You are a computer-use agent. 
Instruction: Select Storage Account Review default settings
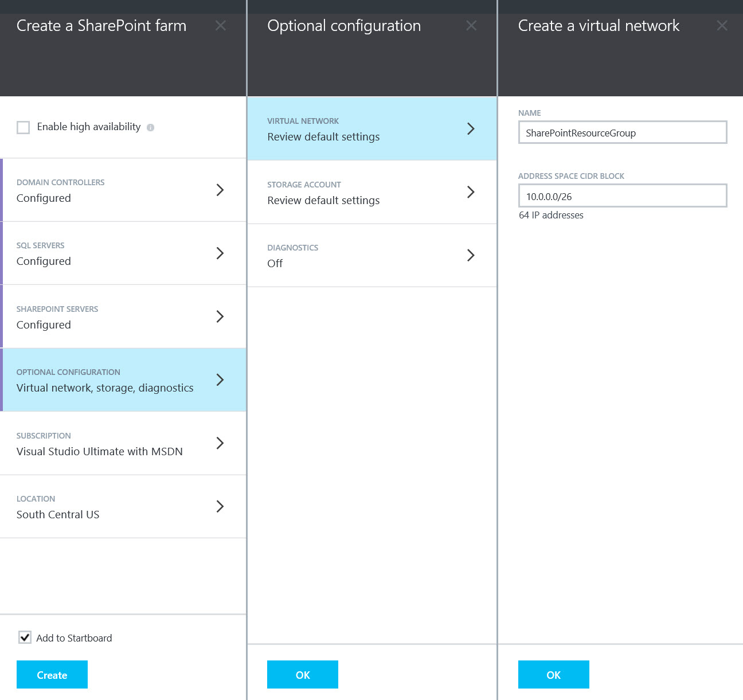tap(372, 192)
